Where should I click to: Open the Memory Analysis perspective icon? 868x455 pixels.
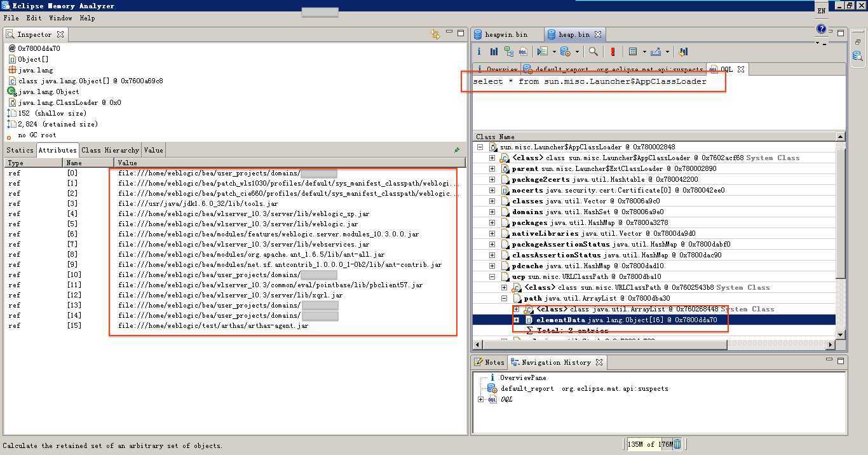point(857,56)
